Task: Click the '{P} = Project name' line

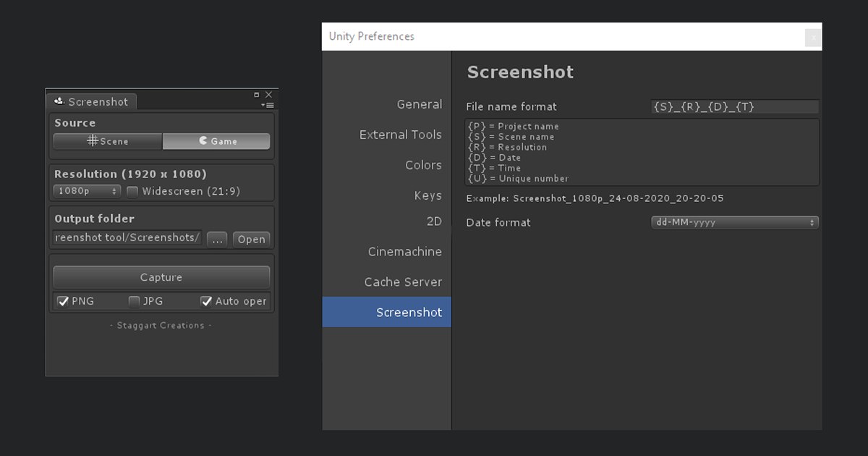Action: click(x=514, y=127)
